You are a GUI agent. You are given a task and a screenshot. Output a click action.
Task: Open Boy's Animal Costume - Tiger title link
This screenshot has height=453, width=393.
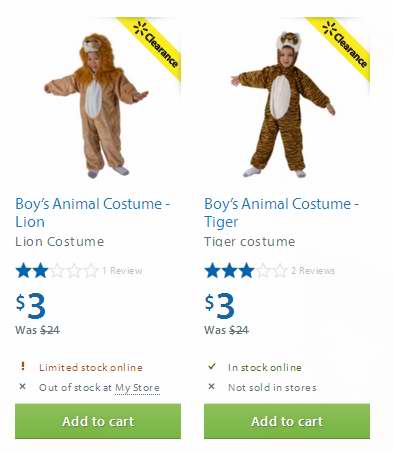[x=281, y=213]
